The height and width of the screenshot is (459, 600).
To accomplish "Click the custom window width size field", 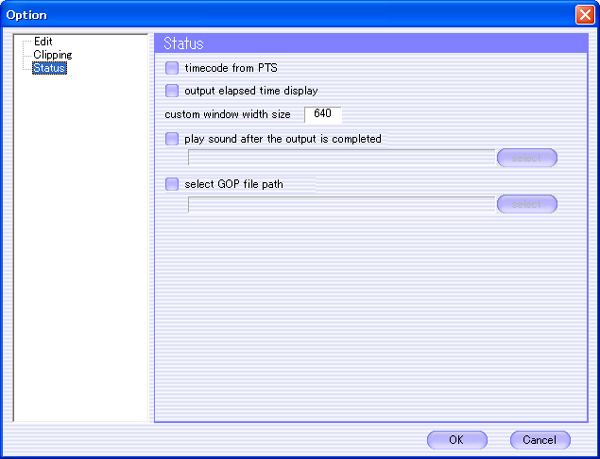I will (x=323, y=114).
